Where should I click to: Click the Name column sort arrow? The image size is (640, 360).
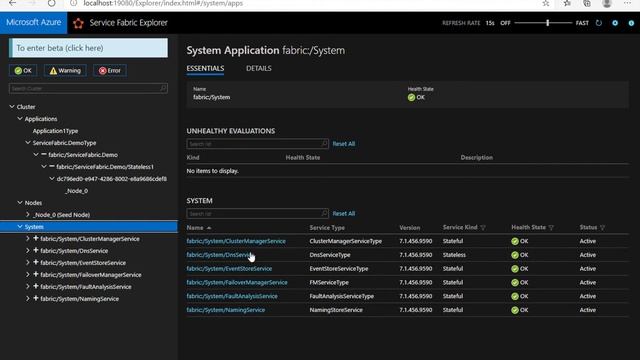tap(209, 228)
